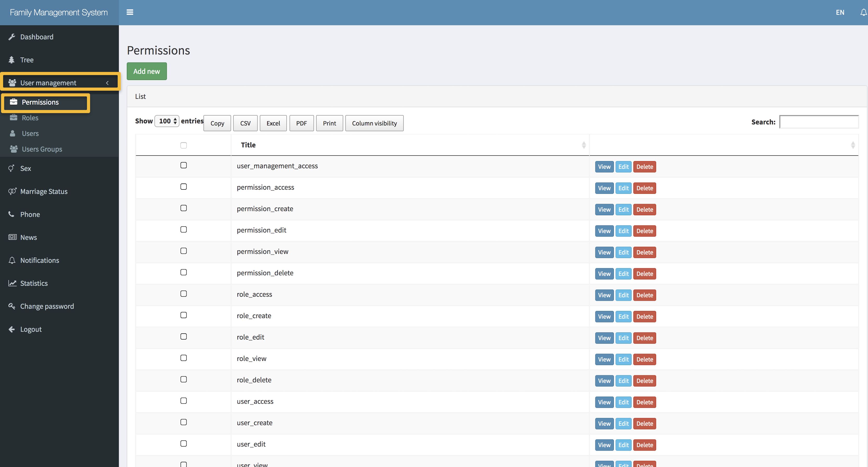This screenshot has width=868, height=467.
Task: Delete the permission_edit entry
Action: tap(644, 231)
